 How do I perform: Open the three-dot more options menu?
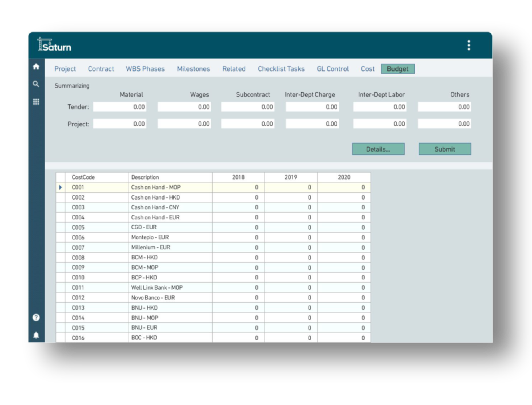coord(469,45)
